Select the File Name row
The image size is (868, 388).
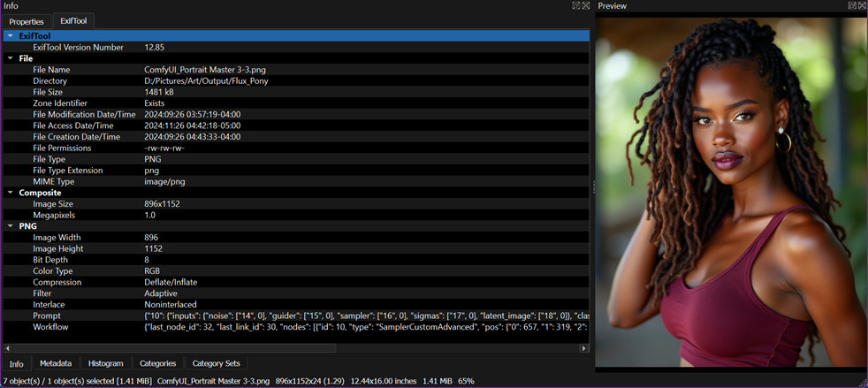(x=296, y=70)
